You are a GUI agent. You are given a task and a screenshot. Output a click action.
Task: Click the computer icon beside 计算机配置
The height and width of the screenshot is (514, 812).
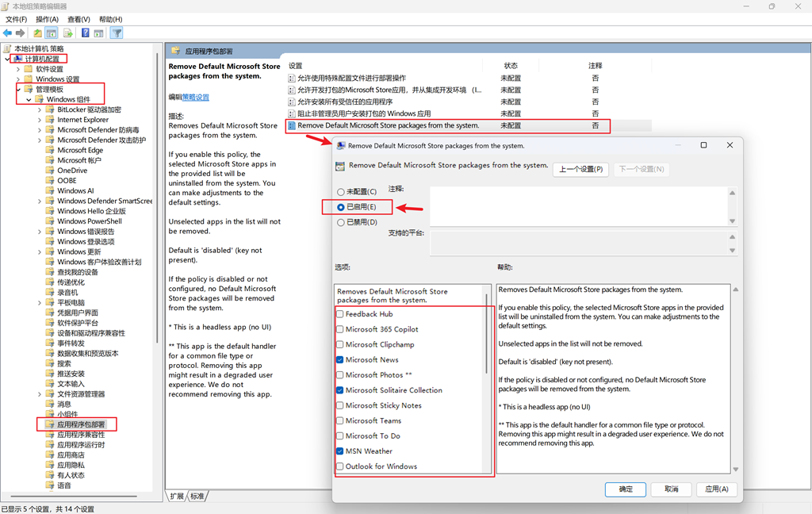pyautogui.click(x=18, y=59)
